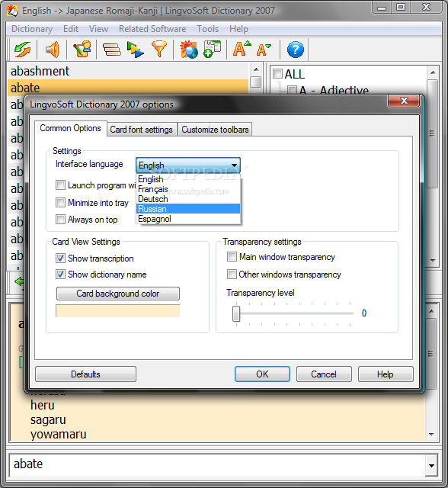The image size is (448, 488).
Task: Click the Defaults button
Action: click(x=85, y=374)
